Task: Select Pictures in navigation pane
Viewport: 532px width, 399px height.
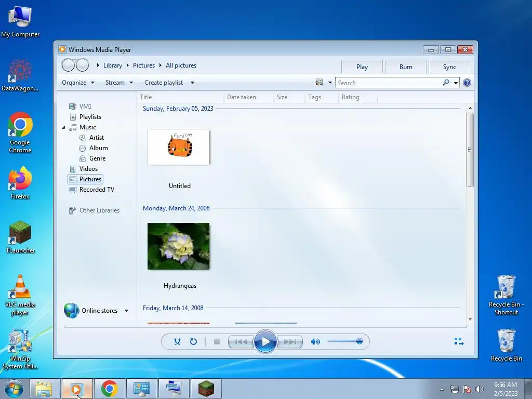Action: click(x=86, y=179)
